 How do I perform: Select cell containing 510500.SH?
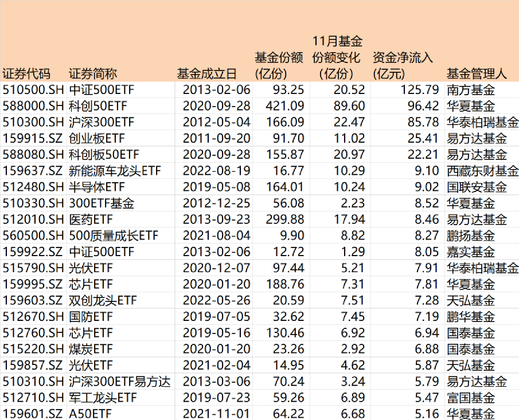[x=33, y=90]
